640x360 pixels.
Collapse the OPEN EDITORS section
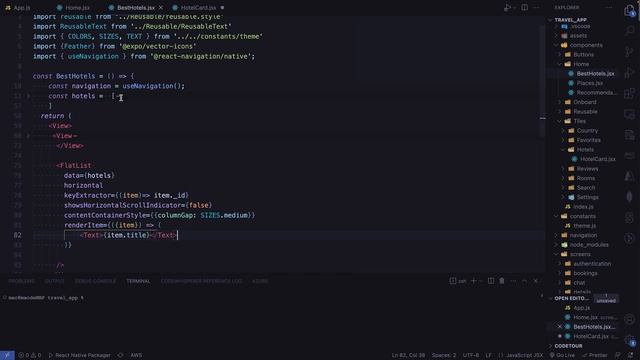(x=571, y=298)
